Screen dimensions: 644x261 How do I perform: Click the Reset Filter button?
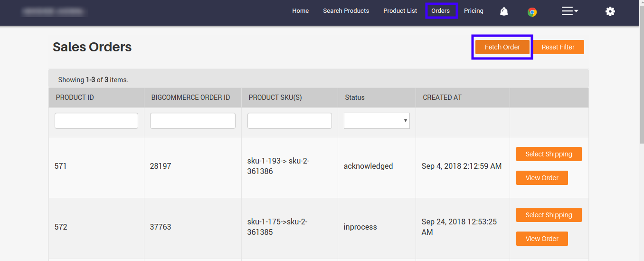558,47
